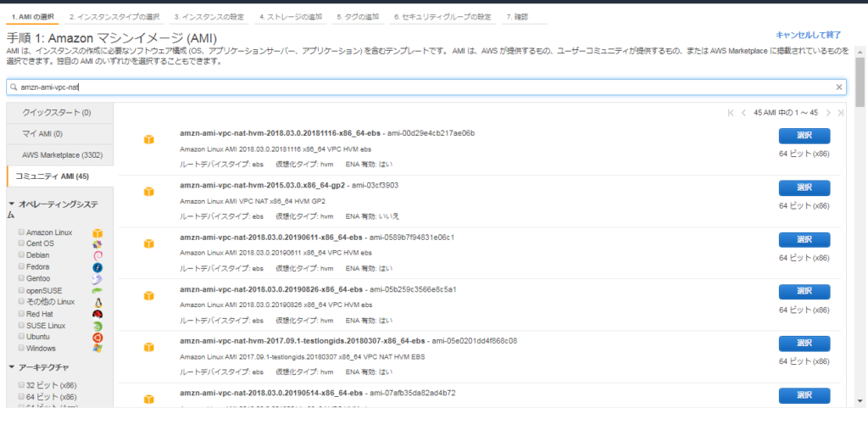Check the Red Hat filter
The width and height of the screenshot is (868, 425).
coord(21,314)
